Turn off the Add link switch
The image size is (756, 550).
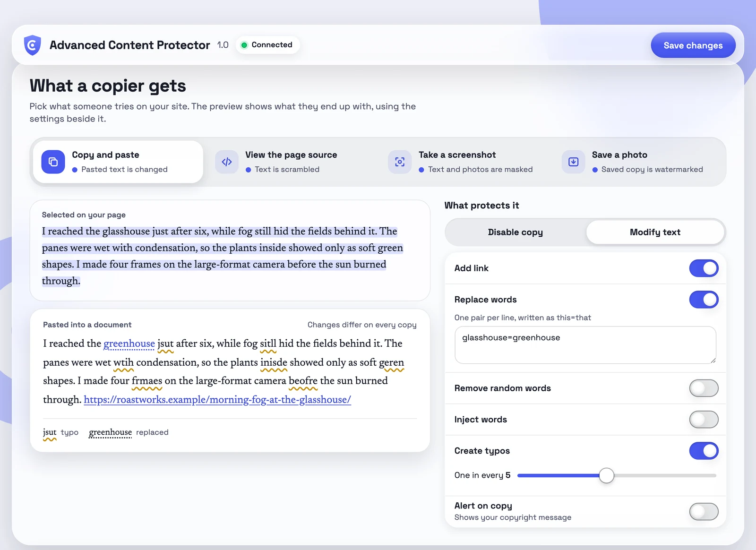(704, 268)
